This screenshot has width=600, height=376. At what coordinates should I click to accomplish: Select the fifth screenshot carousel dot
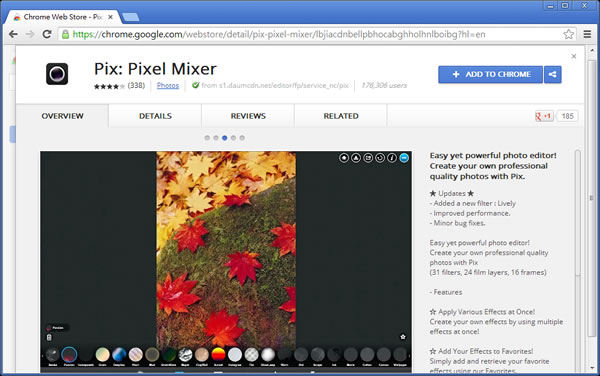(242, 138)
